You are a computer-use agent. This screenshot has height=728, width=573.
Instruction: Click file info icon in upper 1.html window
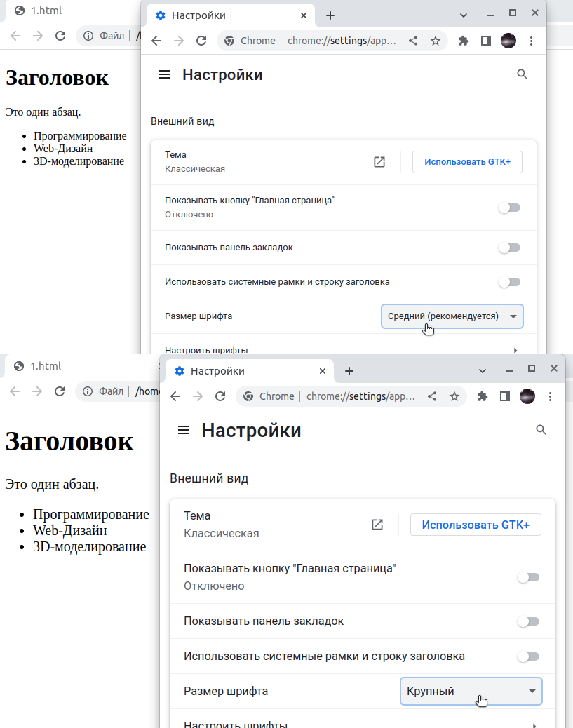tap(88, 36)
